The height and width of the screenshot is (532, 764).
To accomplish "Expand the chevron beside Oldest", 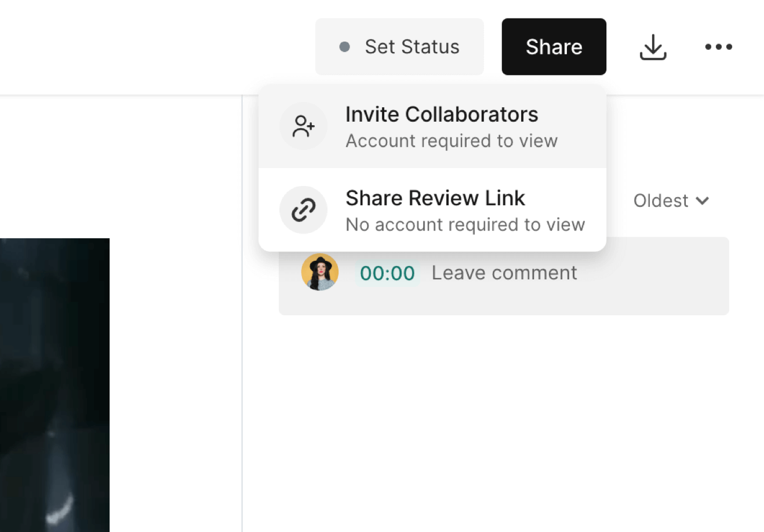I will tap(703, 201).
